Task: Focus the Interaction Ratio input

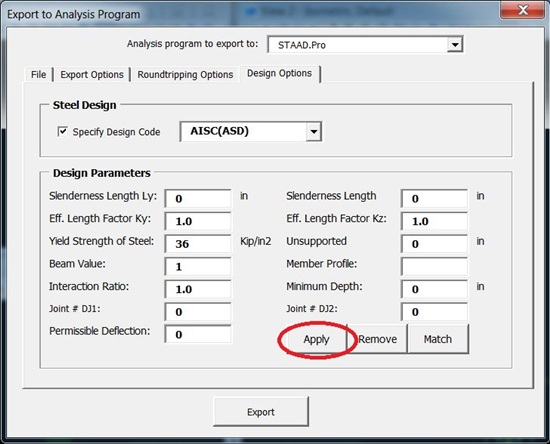Action: [198, 289]
